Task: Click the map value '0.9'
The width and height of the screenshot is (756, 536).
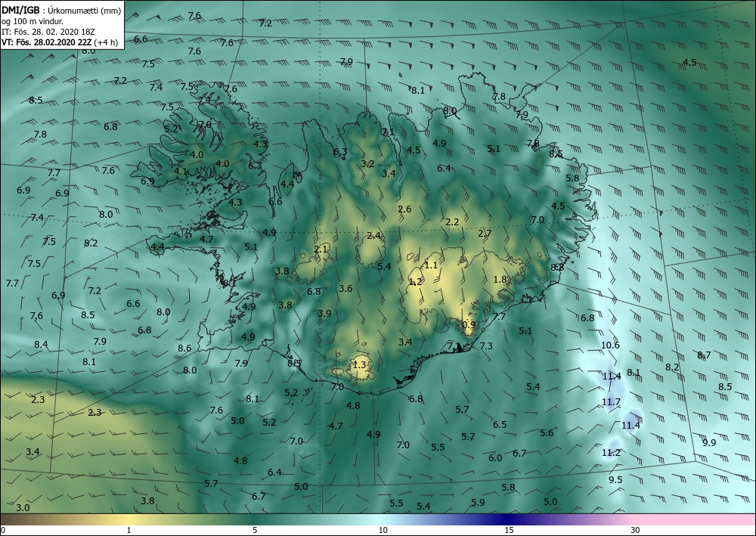Action: tap(469, 325)
